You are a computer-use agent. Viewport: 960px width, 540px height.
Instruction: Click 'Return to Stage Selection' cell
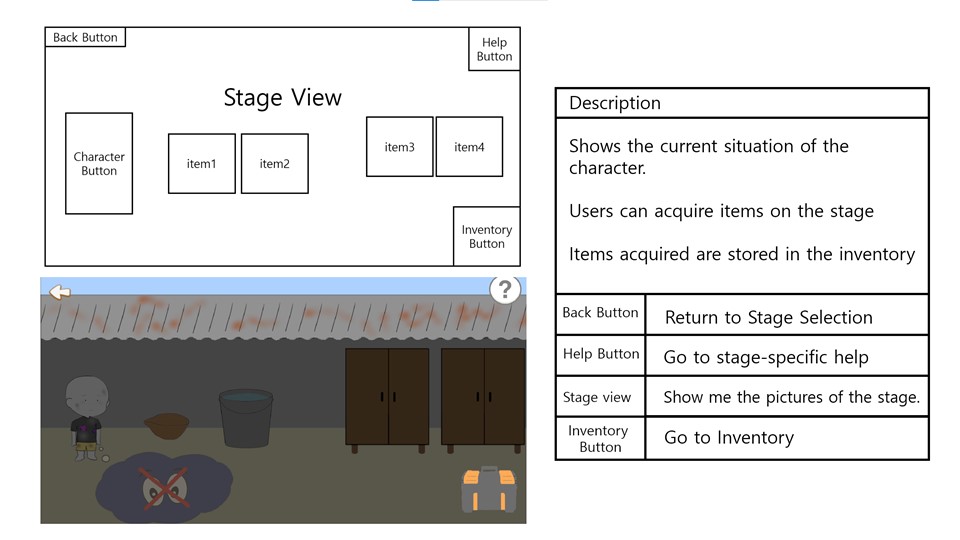pyautogui.click(x=787, y=315)
